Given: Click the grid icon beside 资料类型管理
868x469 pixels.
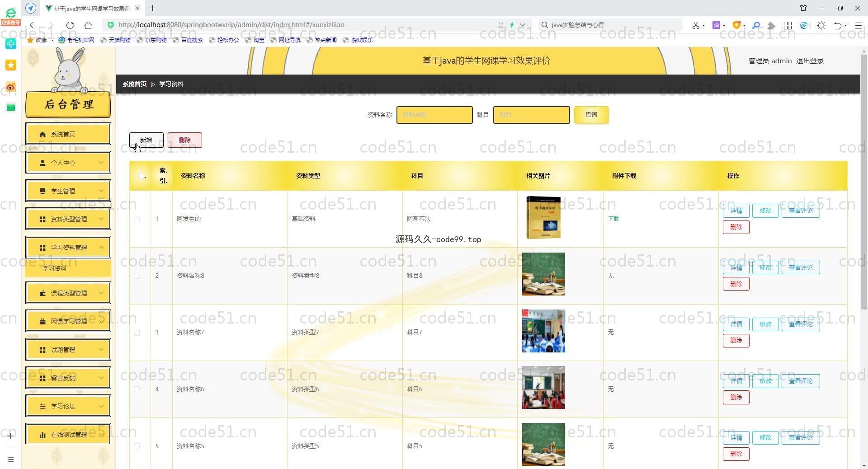Looking at the screenshot, I should tap(42, 219).
